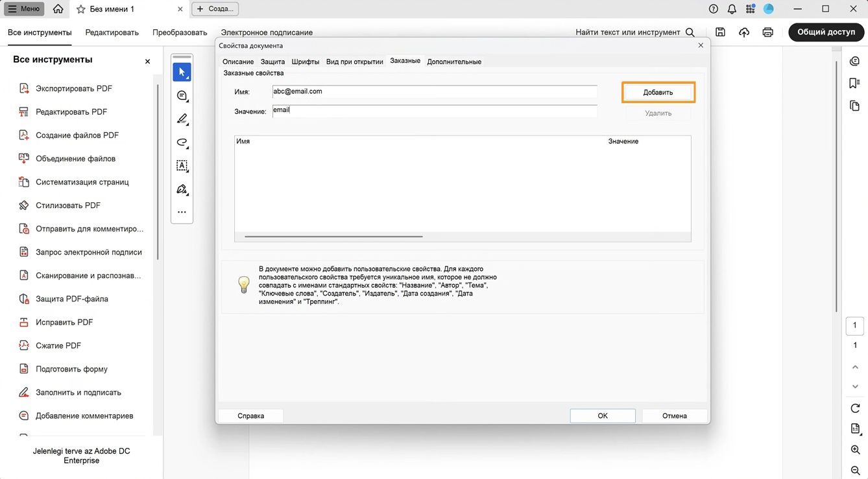This screenshot has width=868, height=479.
Task: Pick the highlighter pen tool
Action: 182,119
